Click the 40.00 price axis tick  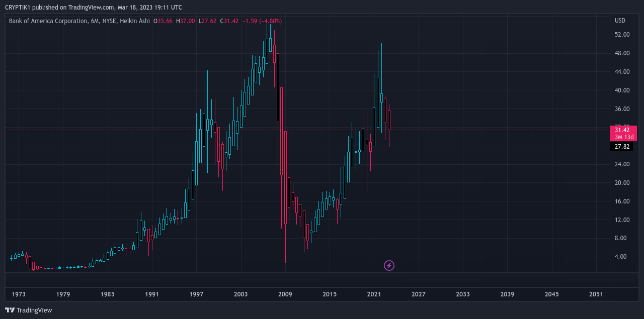622,90
